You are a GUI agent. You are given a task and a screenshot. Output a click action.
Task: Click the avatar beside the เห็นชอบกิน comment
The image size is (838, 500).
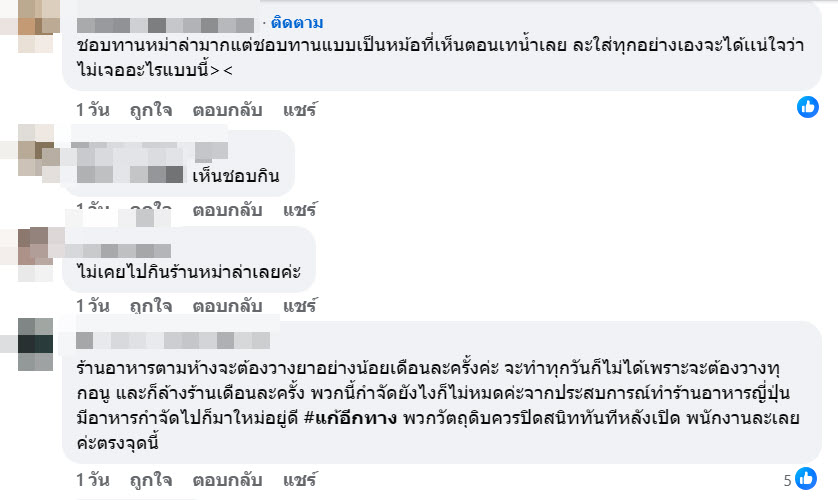click(x=28, y=154)
